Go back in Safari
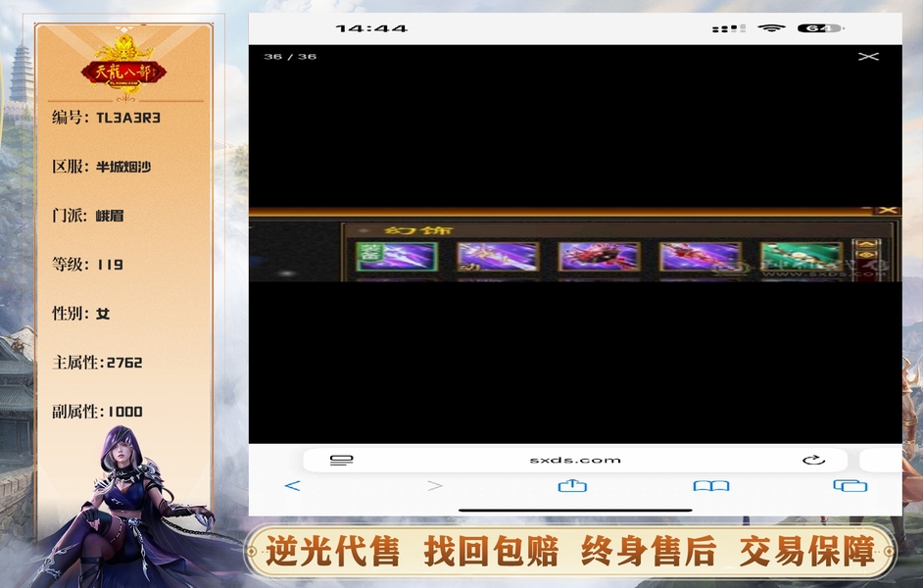Viewport: 923px width, 588px height. click(x=293, y=485)
